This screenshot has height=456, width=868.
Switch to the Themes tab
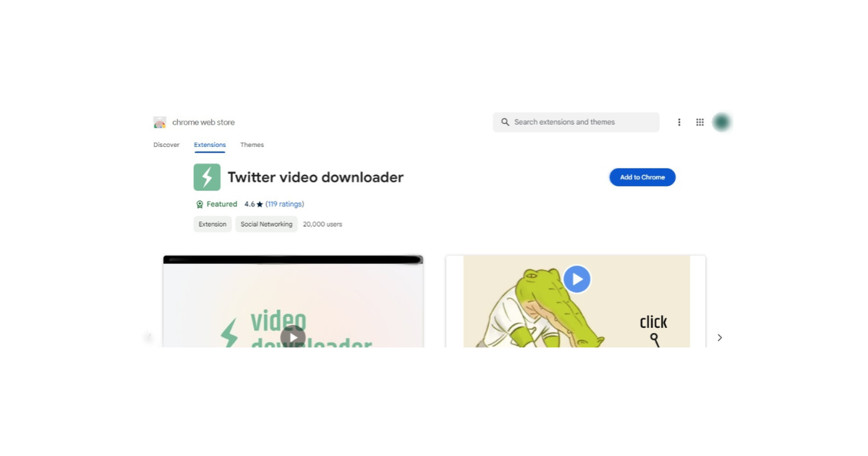pyautogui.click(x=252, y=145)
